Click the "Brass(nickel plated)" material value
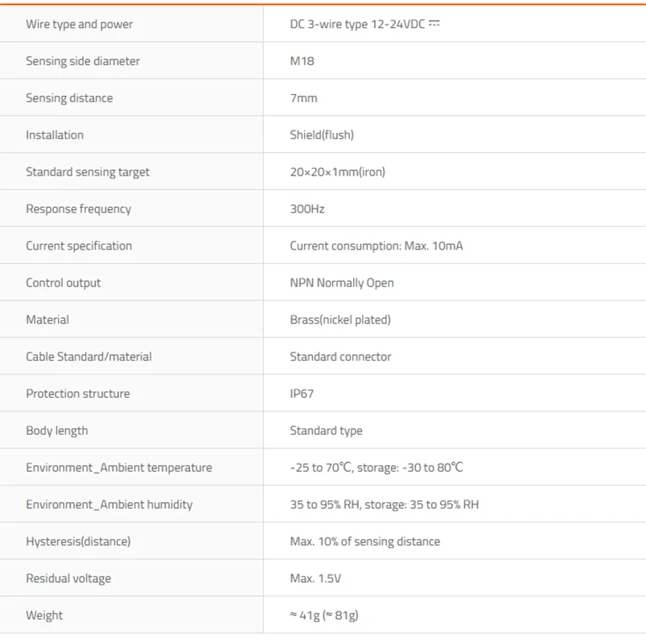Image resolution: width=646 pixels, height=644 pixels. (x=340, y=320)
